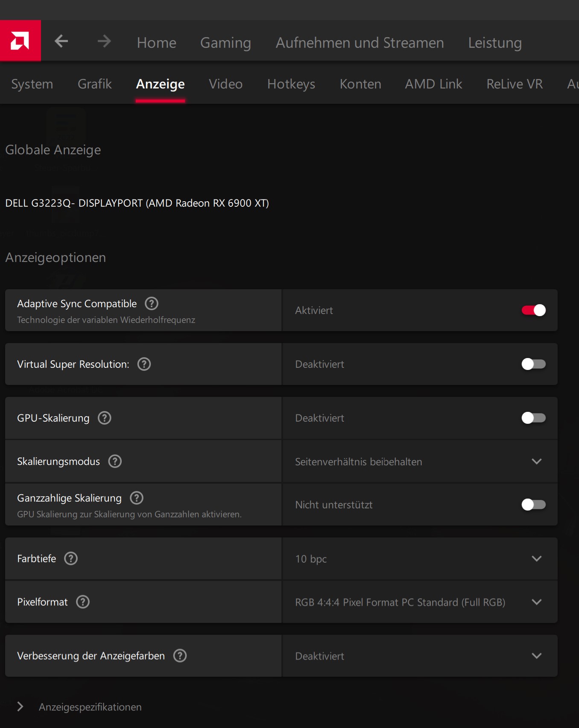Select AMD Link settings tab

pos(434,84)
